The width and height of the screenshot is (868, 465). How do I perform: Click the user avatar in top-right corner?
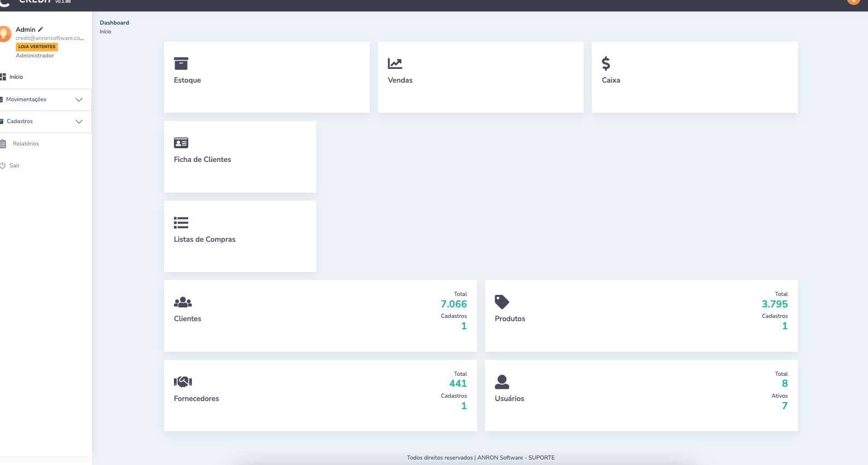853,2
